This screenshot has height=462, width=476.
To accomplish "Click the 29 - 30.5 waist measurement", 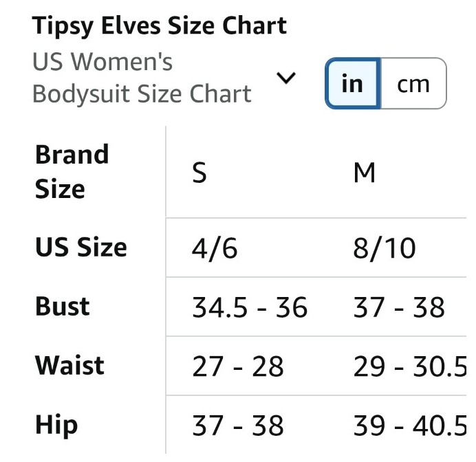I will (410, 366).
